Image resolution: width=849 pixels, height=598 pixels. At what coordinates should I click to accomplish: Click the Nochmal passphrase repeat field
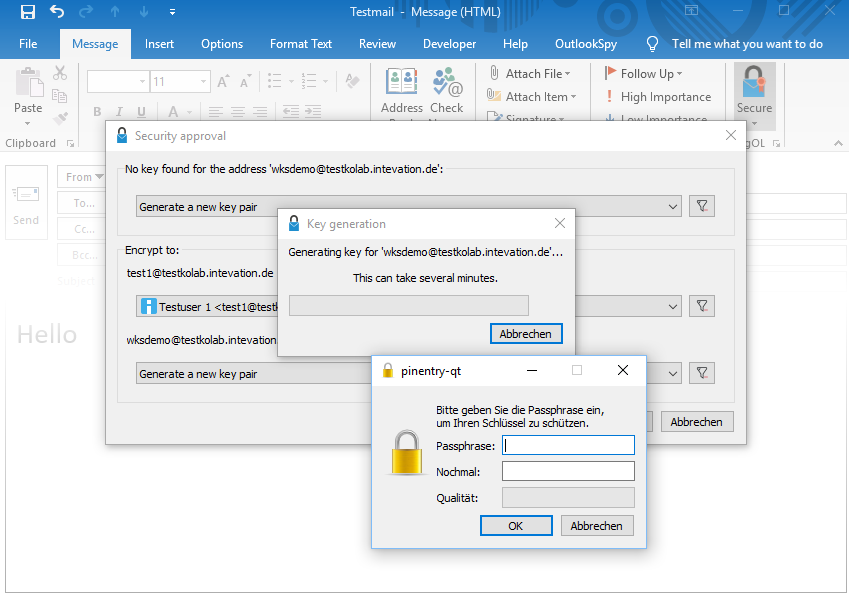tap(568, 471)
